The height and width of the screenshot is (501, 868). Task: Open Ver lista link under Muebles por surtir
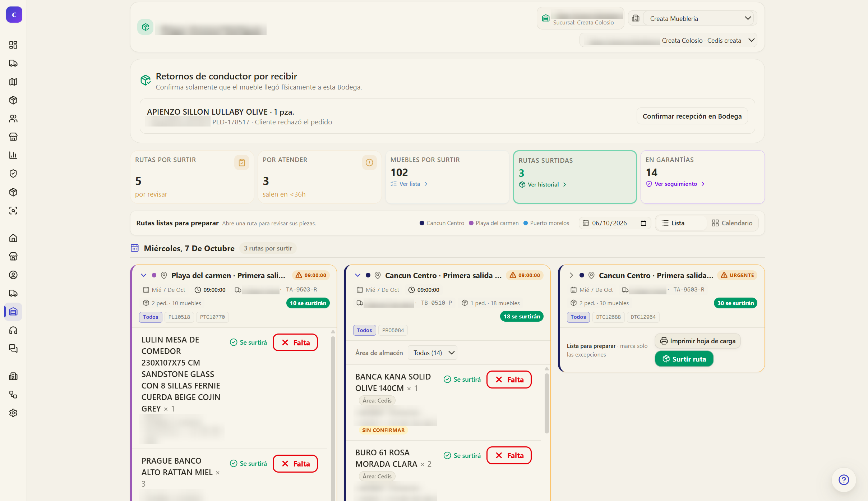(x=409, y=184)
